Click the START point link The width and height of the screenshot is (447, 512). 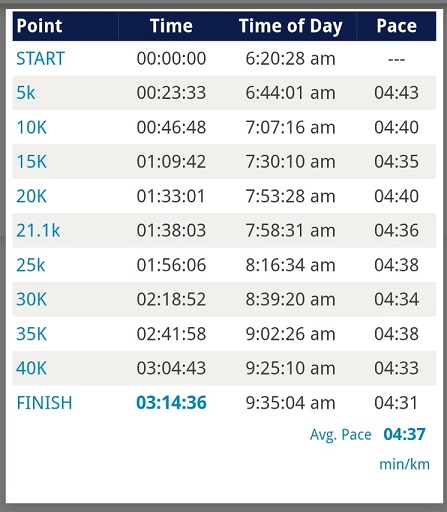coord(40,59)
